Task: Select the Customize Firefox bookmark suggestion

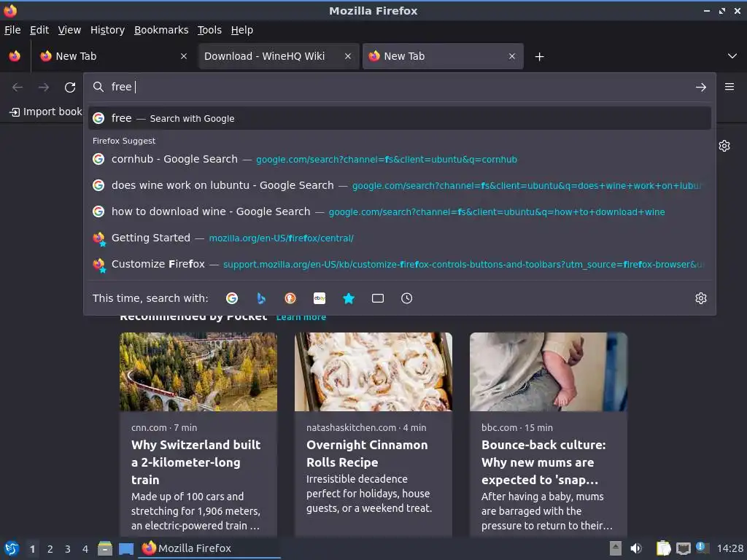Action: point(399,264)
